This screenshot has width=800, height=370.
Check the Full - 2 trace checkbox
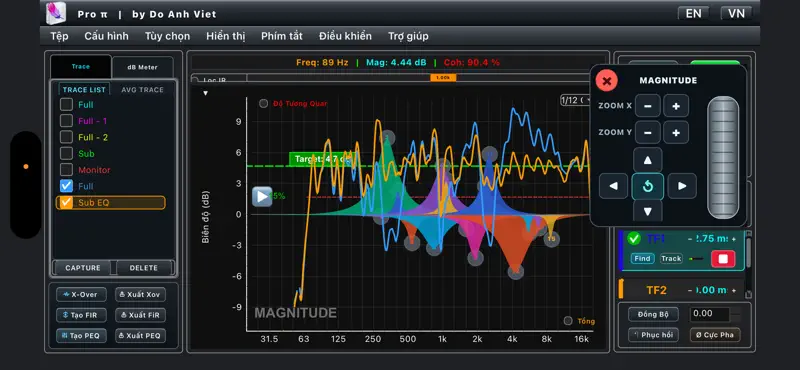pyautogui.click(x=66, y=137)
